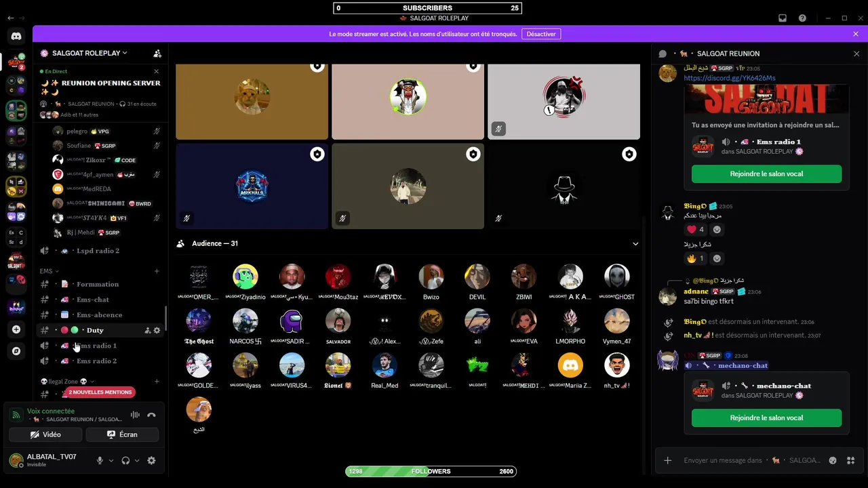Open Duty channel settings gear
This screenshot has height=488, width=868.
[157, 330]
